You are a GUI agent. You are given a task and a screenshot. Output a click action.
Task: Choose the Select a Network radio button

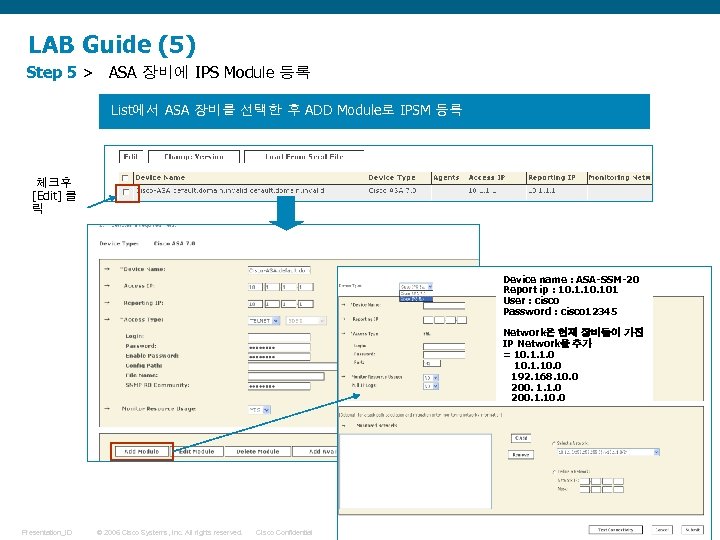(554, 443)
